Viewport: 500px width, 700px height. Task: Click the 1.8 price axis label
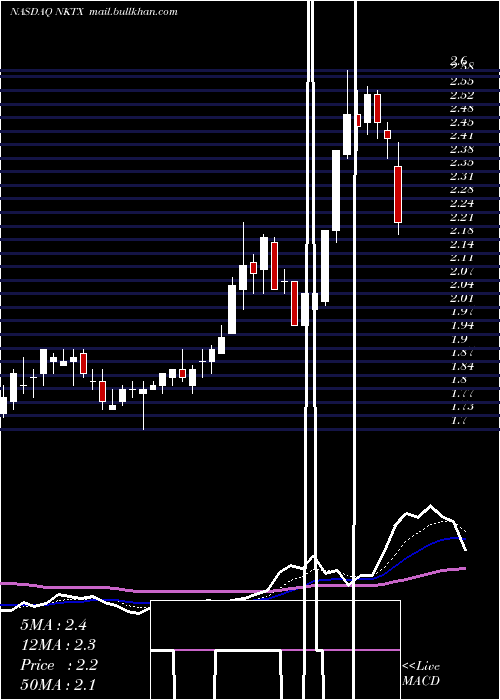click(458, 380)
